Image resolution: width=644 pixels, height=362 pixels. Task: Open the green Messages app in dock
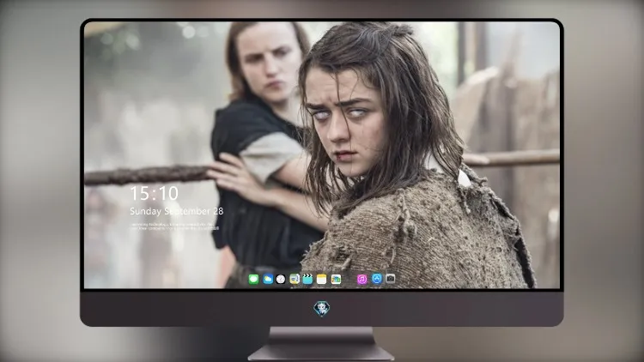coord(253,279)
